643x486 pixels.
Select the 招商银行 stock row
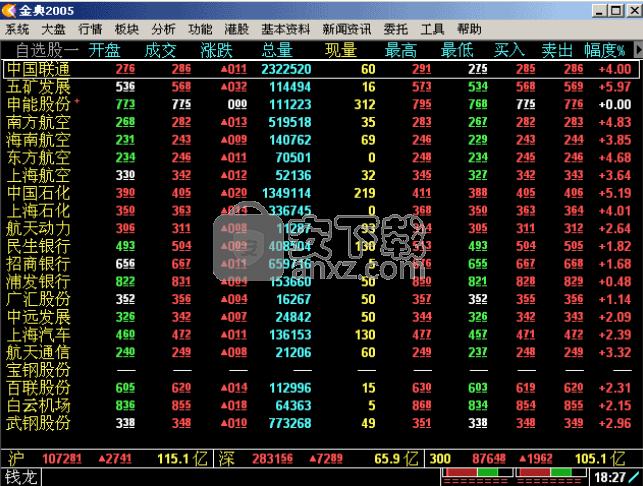(x=321, y=264)
